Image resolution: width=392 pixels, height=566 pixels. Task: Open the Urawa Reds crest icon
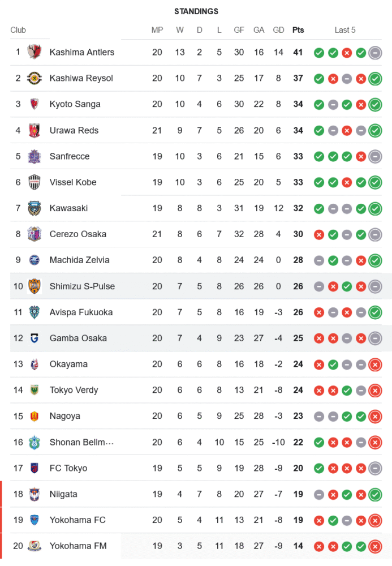(35, 131)
